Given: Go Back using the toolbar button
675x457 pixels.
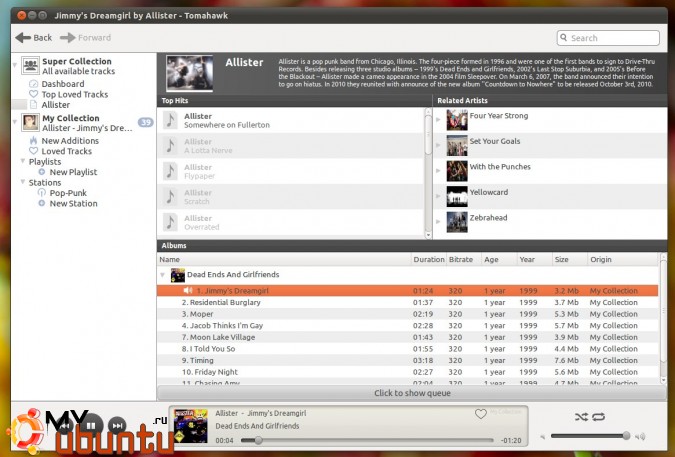Looking at the screenshot, I should 33,38.
